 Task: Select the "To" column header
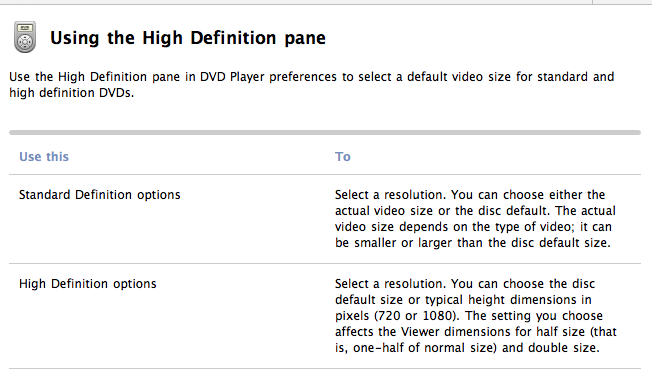pyautogui.click(x=343, y=156)
